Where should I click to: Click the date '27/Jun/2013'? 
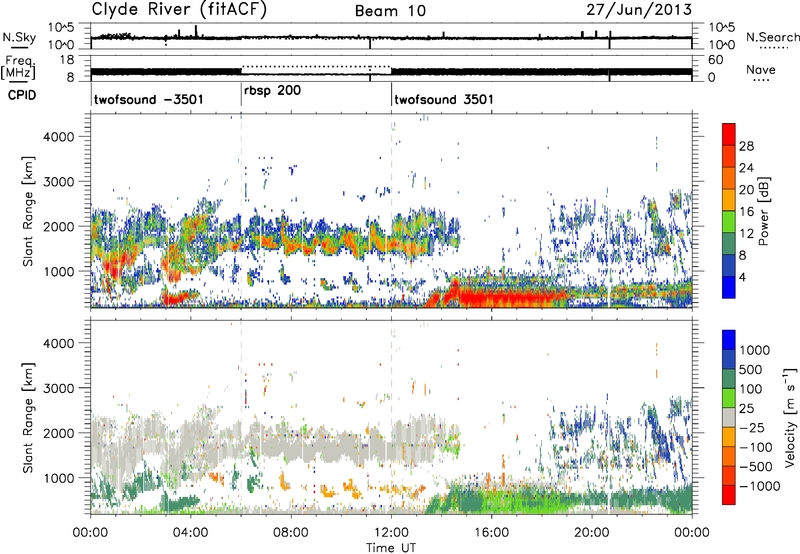click(639, 9)
